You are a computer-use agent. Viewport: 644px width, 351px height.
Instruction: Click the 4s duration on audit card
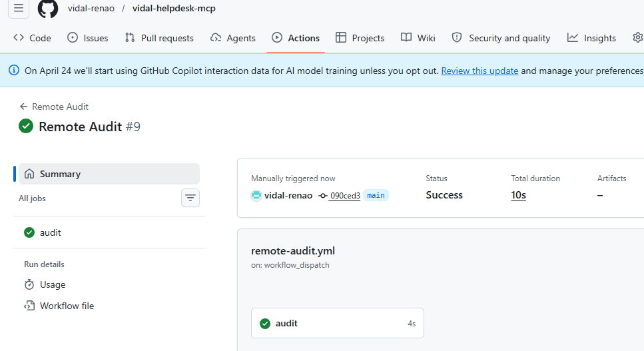pyautogui.click(x=412, y=324)
